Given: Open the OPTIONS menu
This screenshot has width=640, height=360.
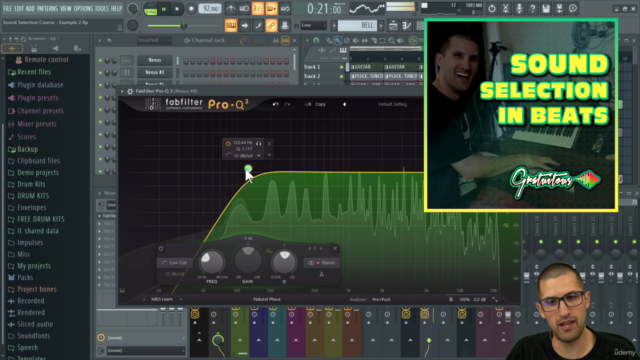Looking at the screenshot, I should pos(83,9).
